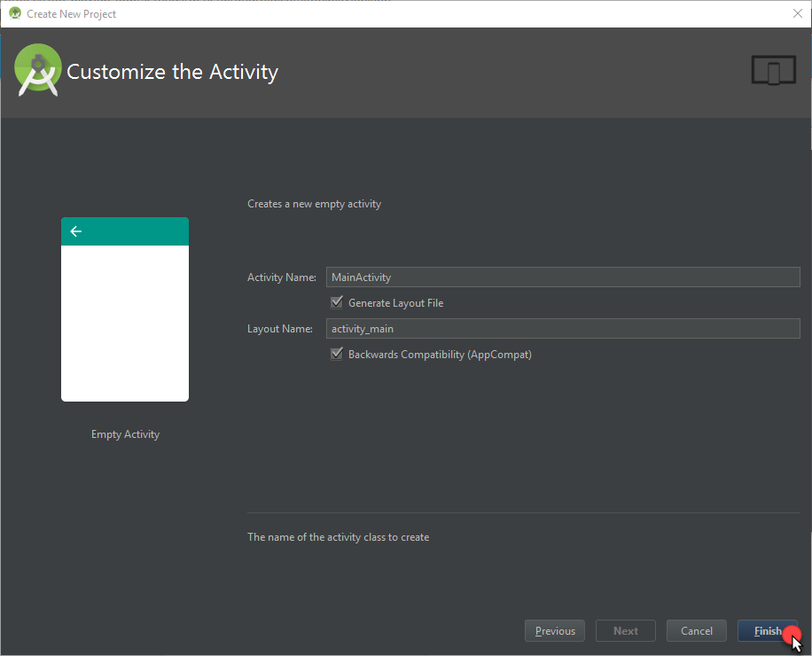Click the Empty Activity preview thumbnail

click(125, 309)
